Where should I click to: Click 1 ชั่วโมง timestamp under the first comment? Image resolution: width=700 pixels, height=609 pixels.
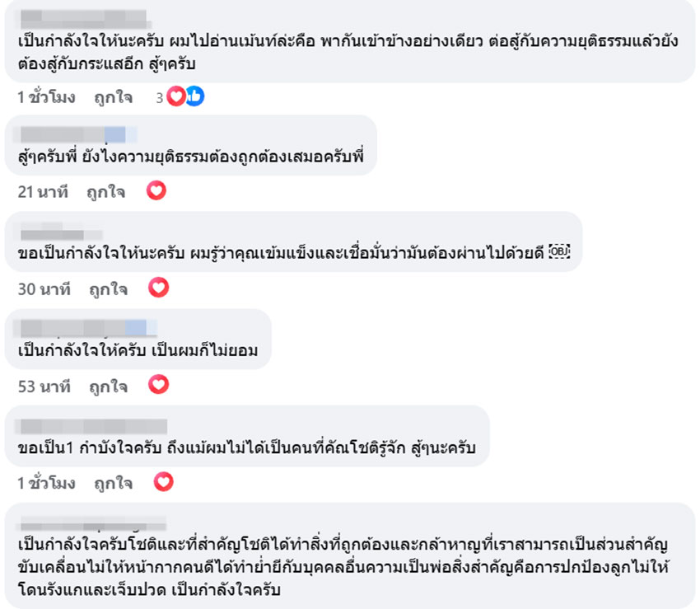(46, 97)
